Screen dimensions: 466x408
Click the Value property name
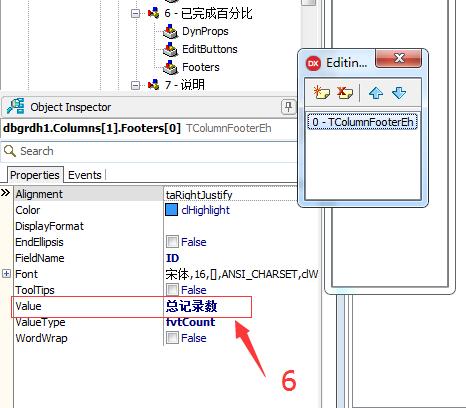(28, 306)
